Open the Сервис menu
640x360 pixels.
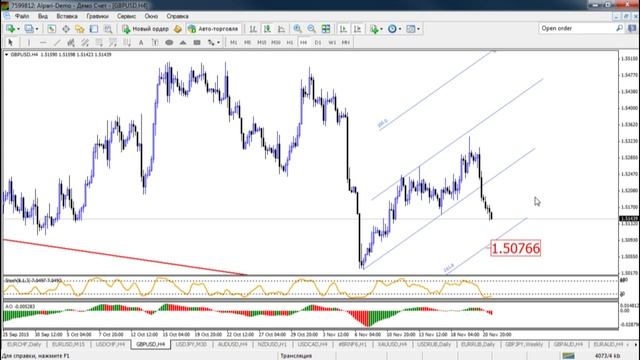tap(126, 16)
